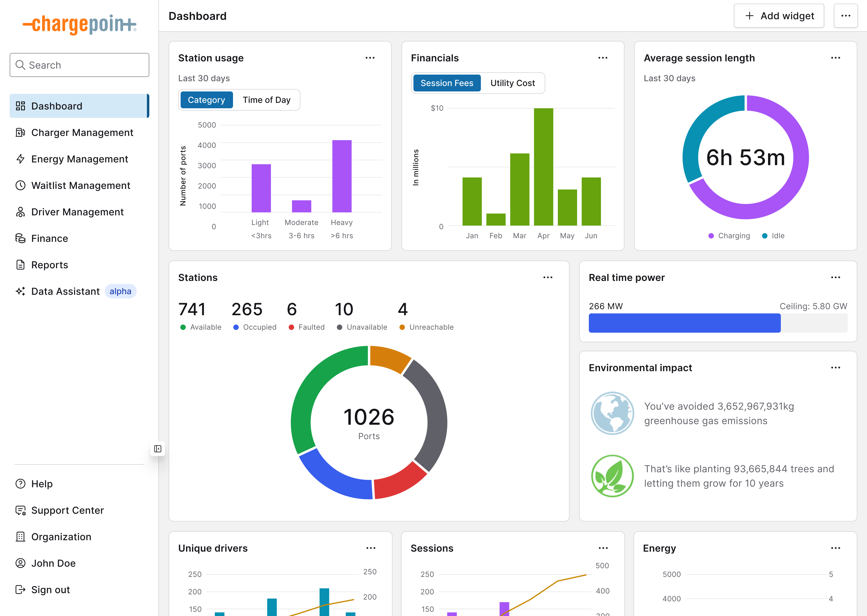This screenshot has height=616, width=867.
Task: Click the Energy Management lightning icon
Action: pyautogui.click(x=20, y=159)
